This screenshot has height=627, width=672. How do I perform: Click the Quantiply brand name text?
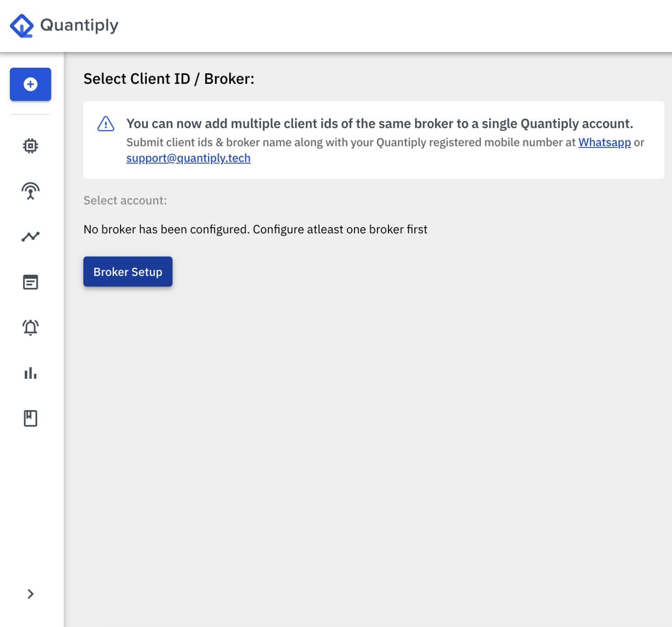[x=79, y=25]
